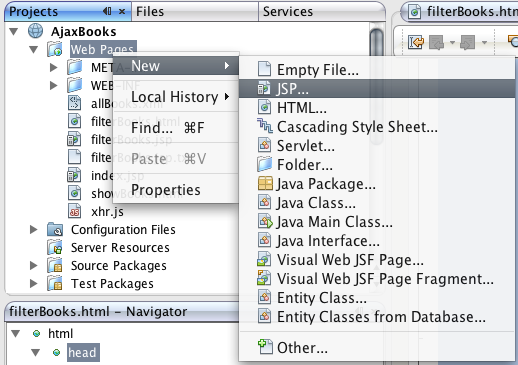
Task: Click the Web Pages folder icon
Action: pyautogui.click(x=55, y=49)
